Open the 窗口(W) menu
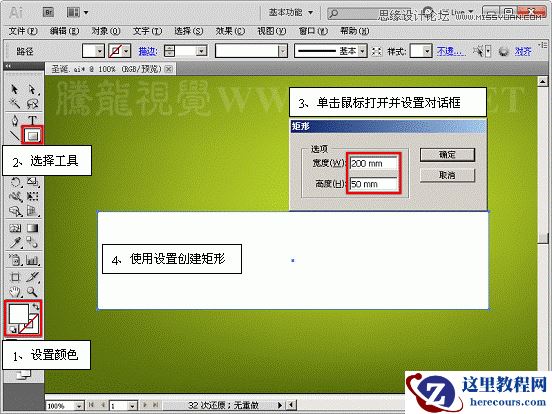552x414 pixels. [313, 31]
